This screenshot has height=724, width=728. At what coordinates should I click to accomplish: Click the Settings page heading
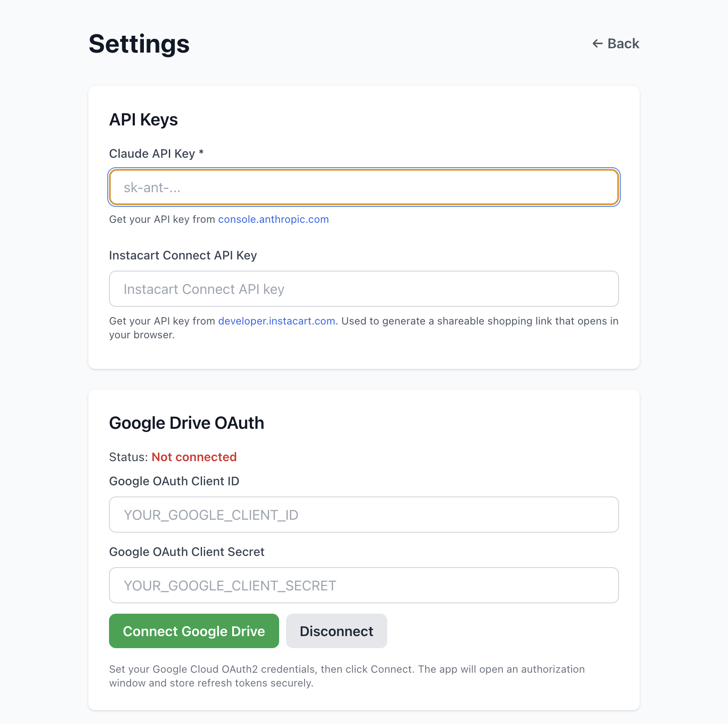click(x=139, y=44)
